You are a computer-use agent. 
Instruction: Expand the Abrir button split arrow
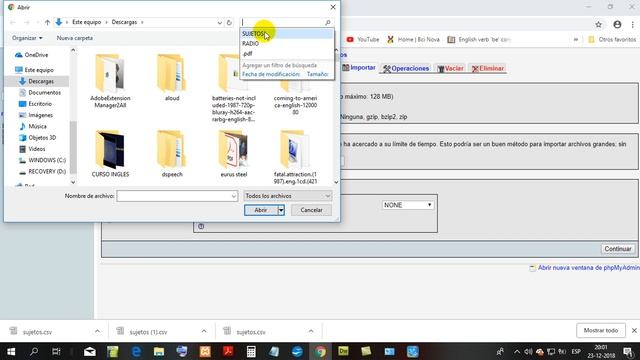281,210
